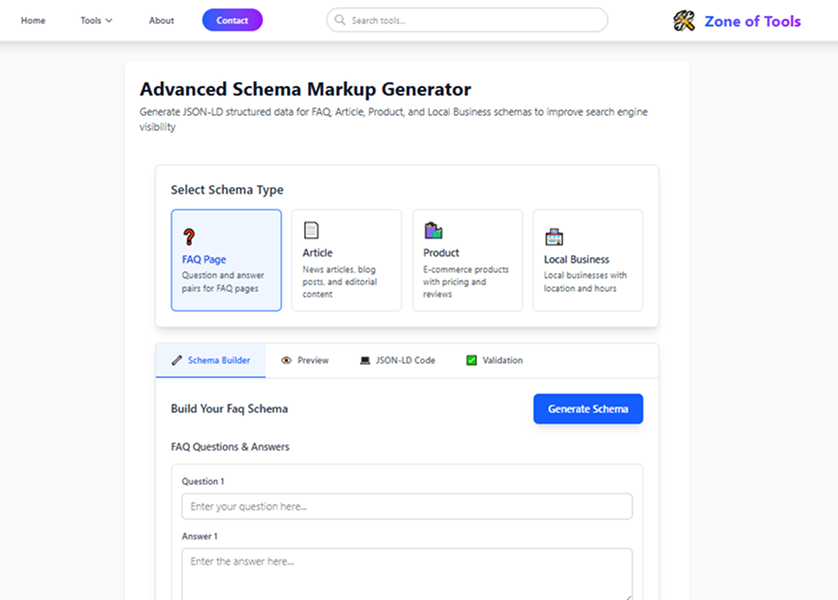Screen dimensions: 838x600
Task: Click the Zone of Tools logo icon
Action: coord(684,20)
